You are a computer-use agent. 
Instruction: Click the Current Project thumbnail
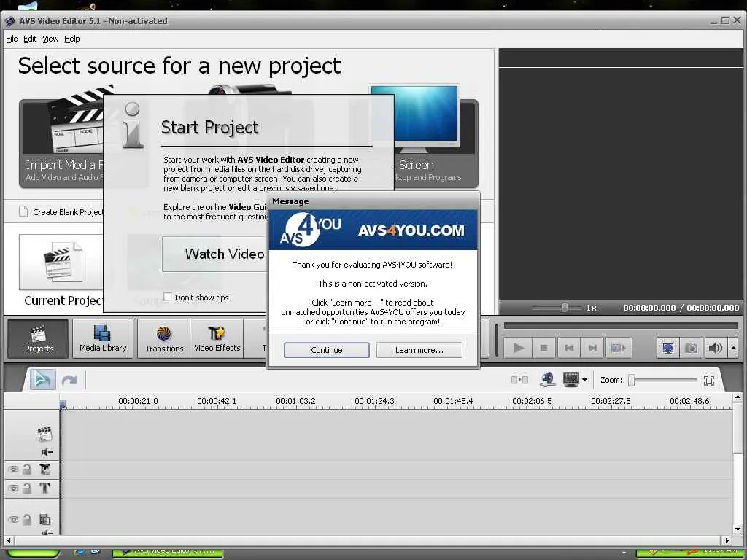point(61,262)
